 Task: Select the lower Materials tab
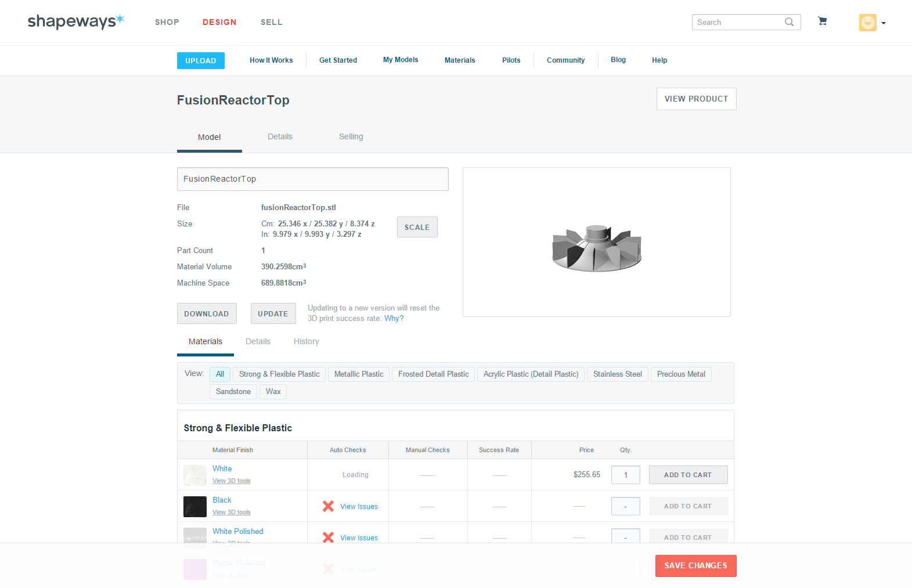pyautogui.click(x=206, y=342)
